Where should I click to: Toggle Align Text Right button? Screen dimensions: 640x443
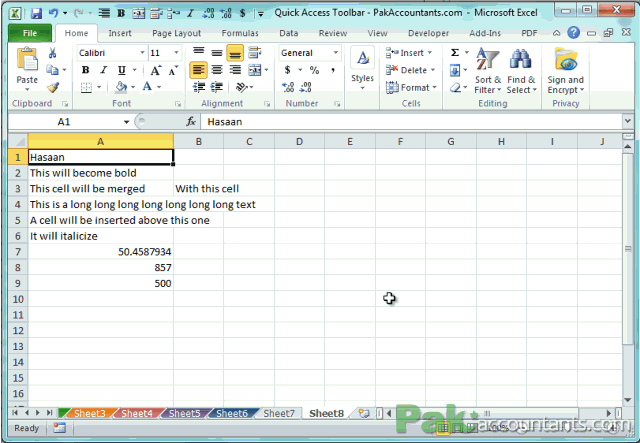coord(235,70)
